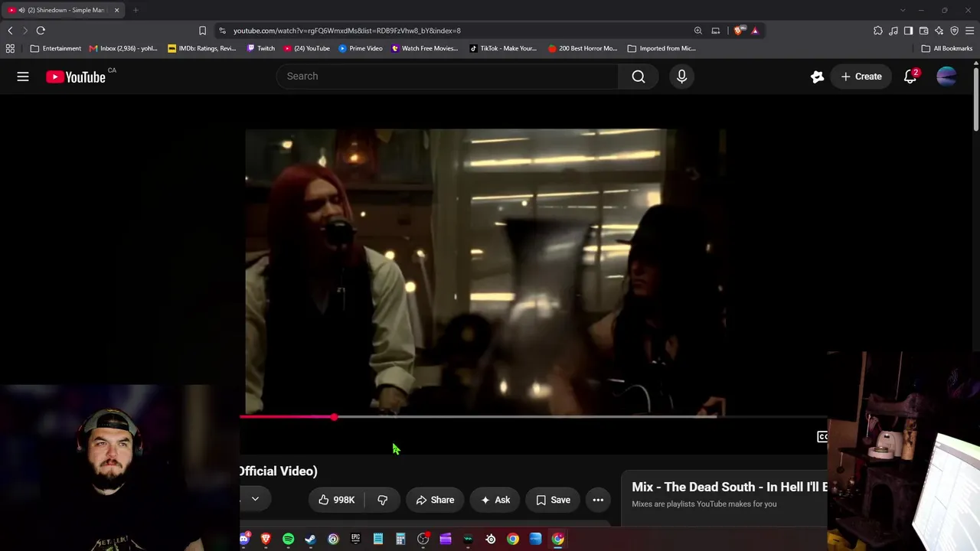Dislike the Shinedown video
980x551 pixels.
pos(383,500)
